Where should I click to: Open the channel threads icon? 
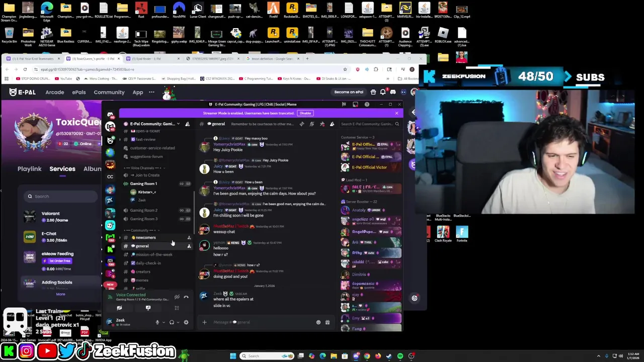coord(302,124)
